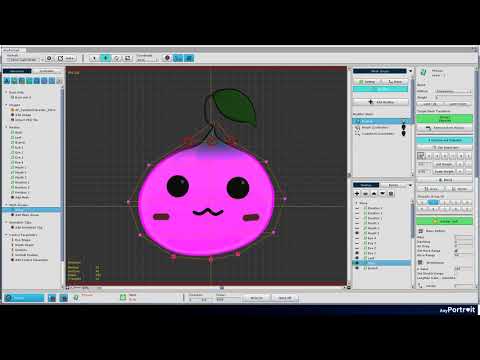Click the green physics preset button
This screenshot has width=480, height=360.
click(444, 221)
